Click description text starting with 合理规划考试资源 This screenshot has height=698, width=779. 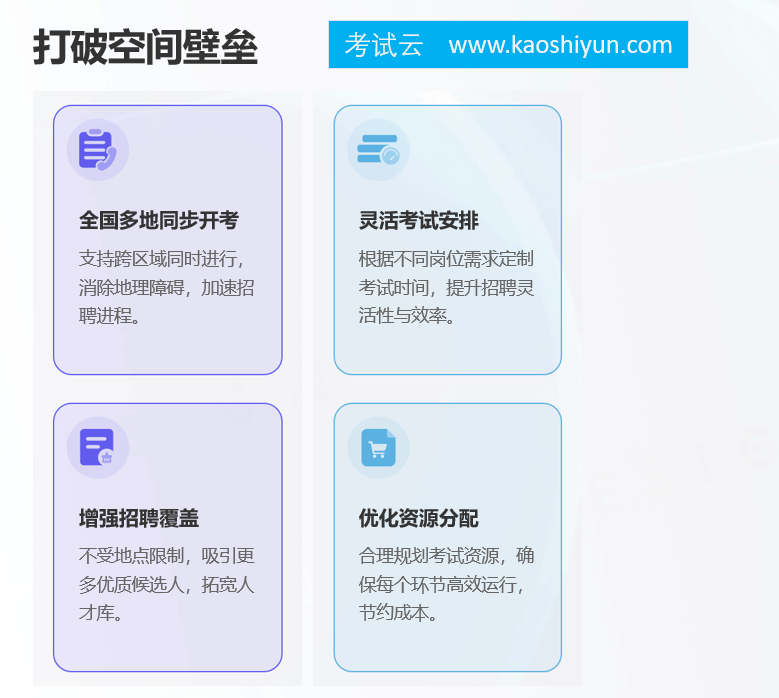coord(446,584)
